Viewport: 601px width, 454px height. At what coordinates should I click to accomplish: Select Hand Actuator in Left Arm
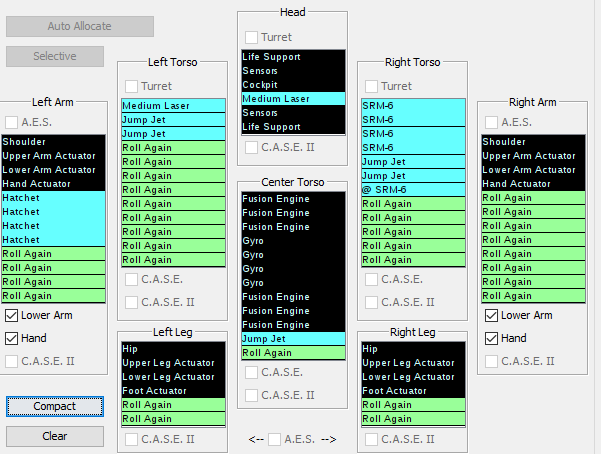tap(53, 184)
